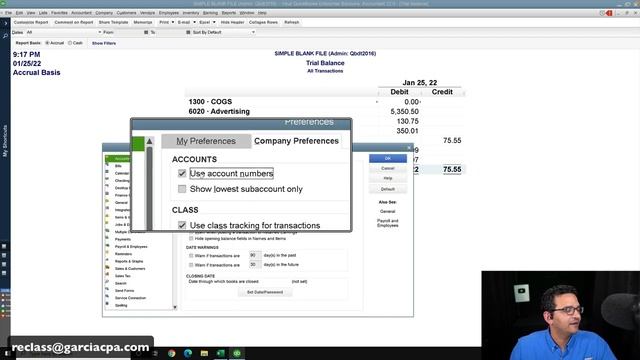640x360 pixels.
Task: Expand the E-mail dropdown arrow
Action: pyautogui.click(x=194, y=22)
